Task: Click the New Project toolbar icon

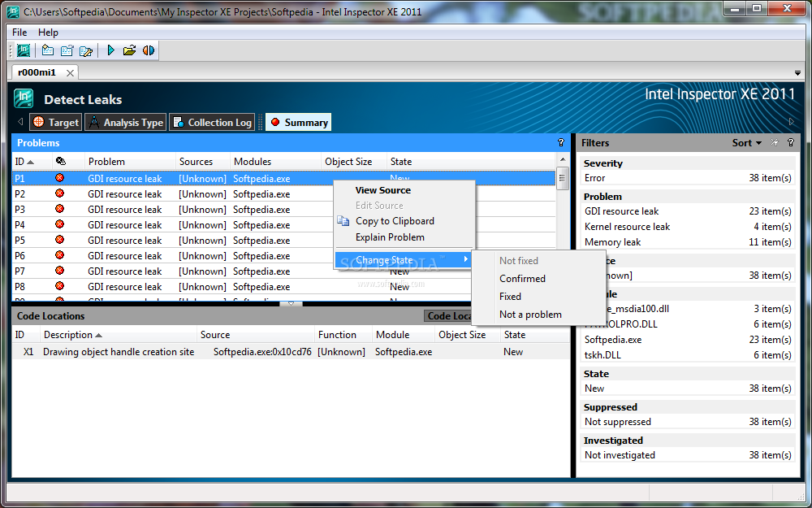Action: [x=48, y=50]
